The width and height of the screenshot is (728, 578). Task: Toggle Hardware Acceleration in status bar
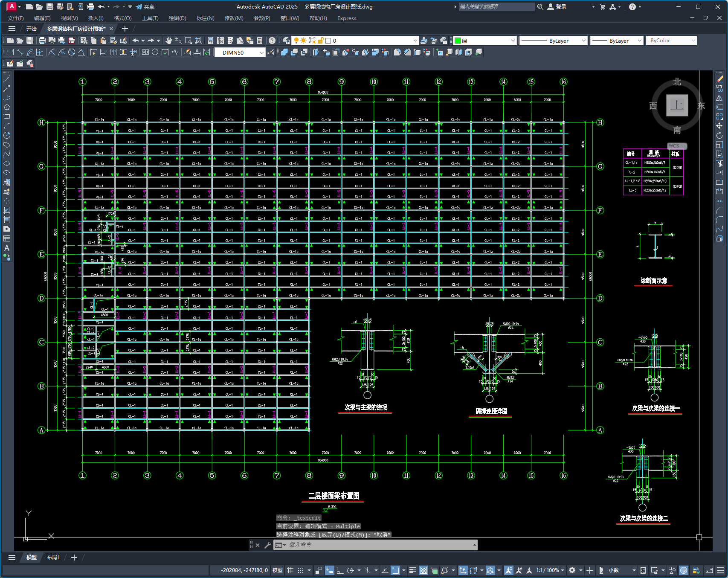(x=684, y=570)
